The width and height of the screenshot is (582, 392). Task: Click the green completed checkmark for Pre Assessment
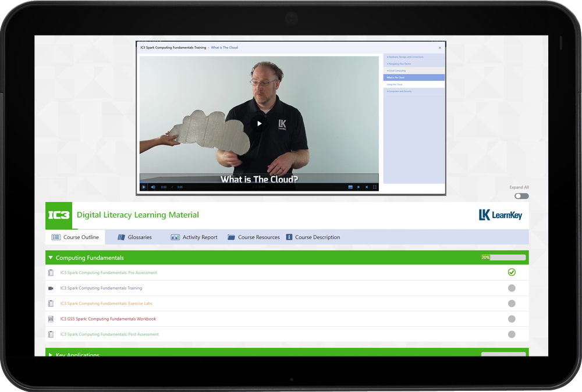point(512,272)
